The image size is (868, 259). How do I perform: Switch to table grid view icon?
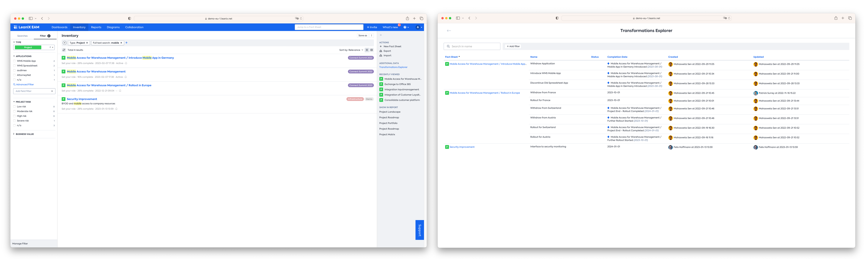(x=372, y=50)
